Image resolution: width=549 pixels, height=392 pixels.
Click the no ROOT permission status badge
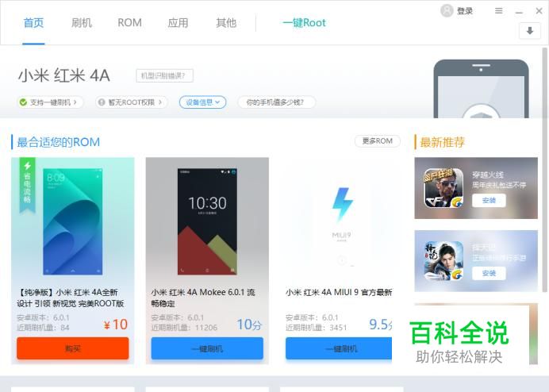131,102
